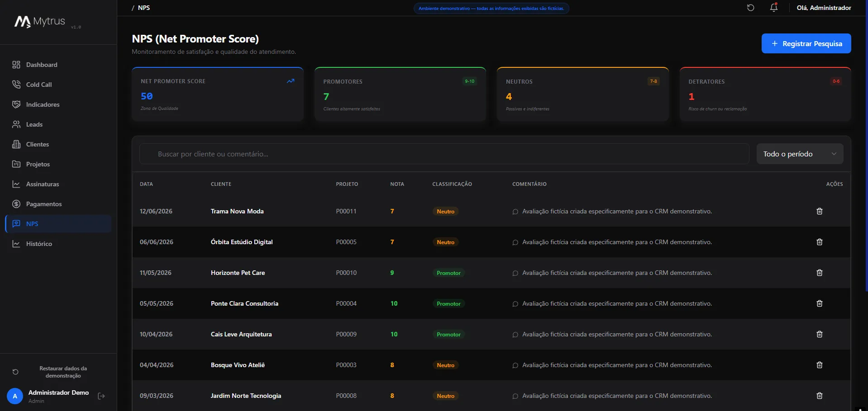This screenshot has width=868, height=411.
Task: Go to Pagamentos
Action: pos(58,204)
